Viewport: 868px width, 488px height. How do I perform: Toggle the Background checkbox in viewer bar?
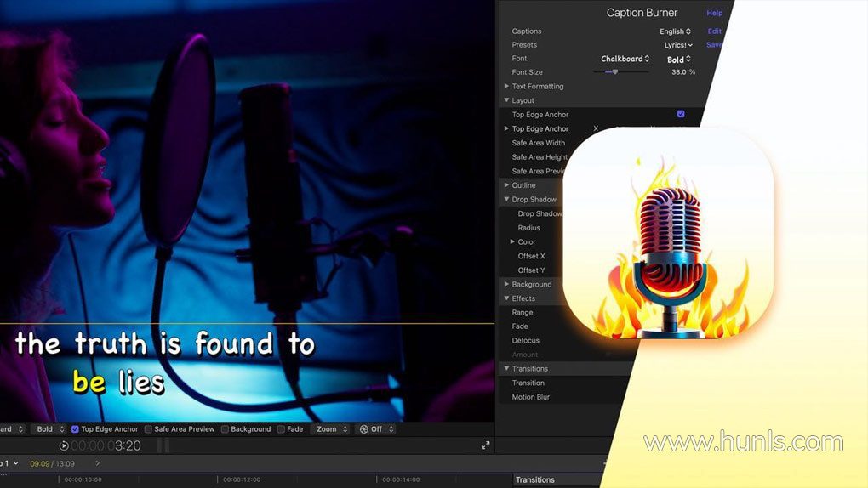pyautogui.click(x=225, y=429)
